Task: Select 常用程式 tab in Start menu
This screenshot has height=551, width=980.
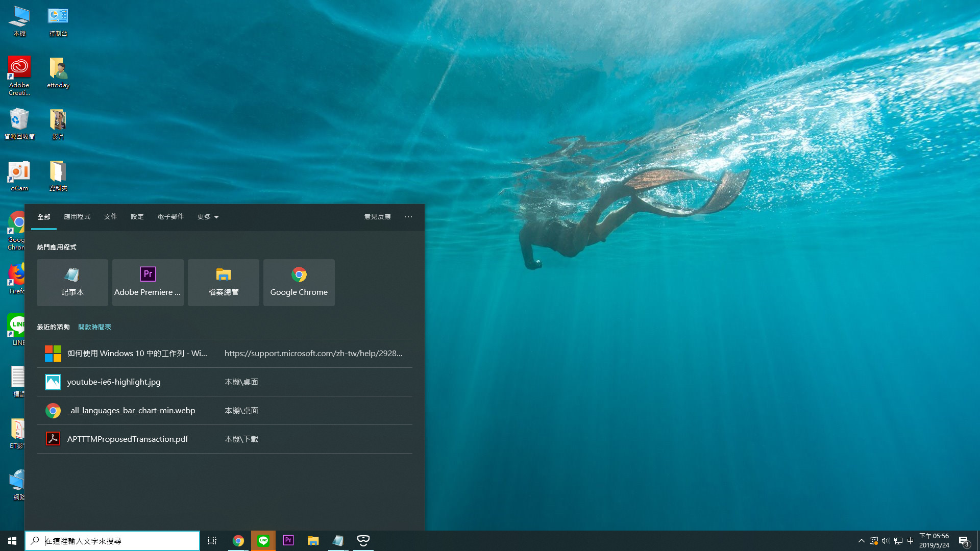Action: (x=77, y=216)
